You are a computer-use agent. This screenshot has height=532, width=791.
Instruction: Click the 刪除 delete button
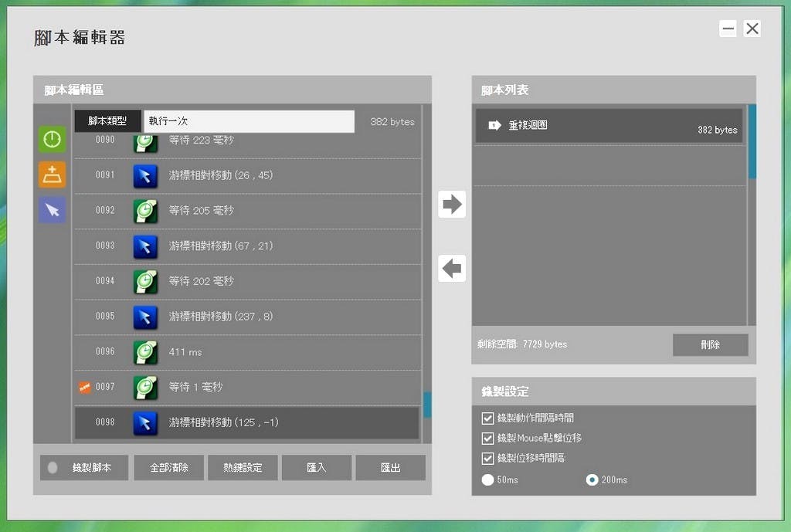pos(711,345)
